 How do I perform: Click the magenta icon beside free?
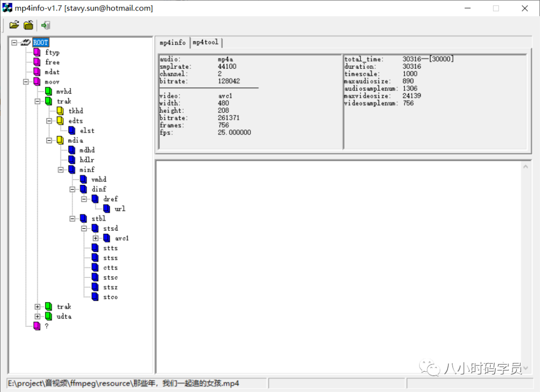[x=37, y=62]
